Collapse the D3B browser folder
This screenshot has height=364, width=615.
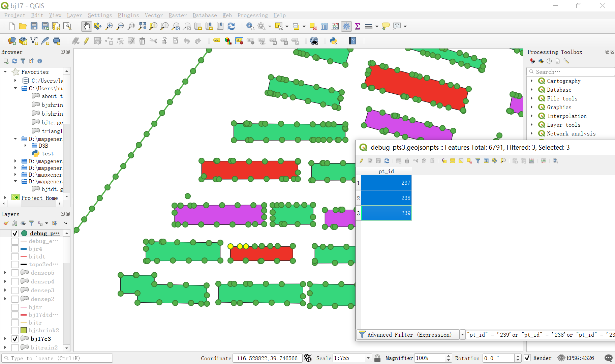point(25,146)
